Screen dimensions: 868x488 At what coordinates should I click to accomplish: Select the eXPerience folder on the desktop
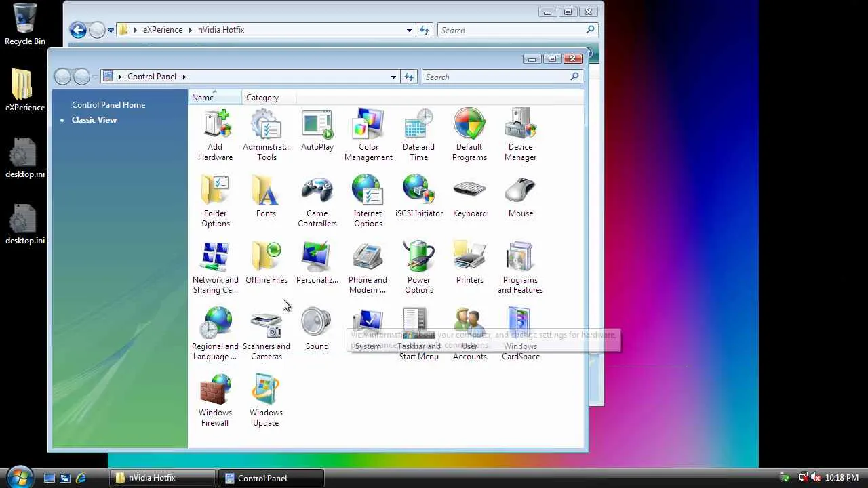[25, 91]
